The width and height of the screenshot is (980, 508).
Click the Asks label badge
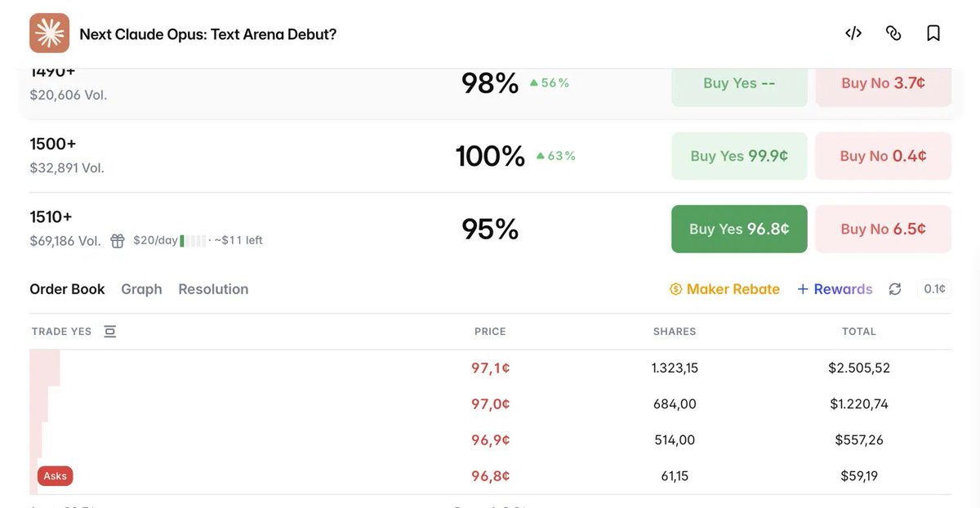56,476
